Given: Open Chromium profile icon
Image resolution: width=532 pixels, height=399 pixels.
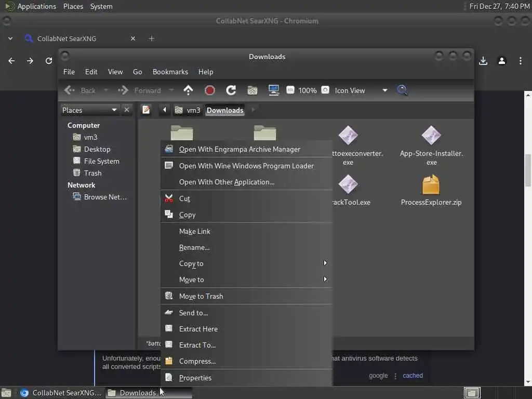Looking at the screenshot, I should (502, 61).
